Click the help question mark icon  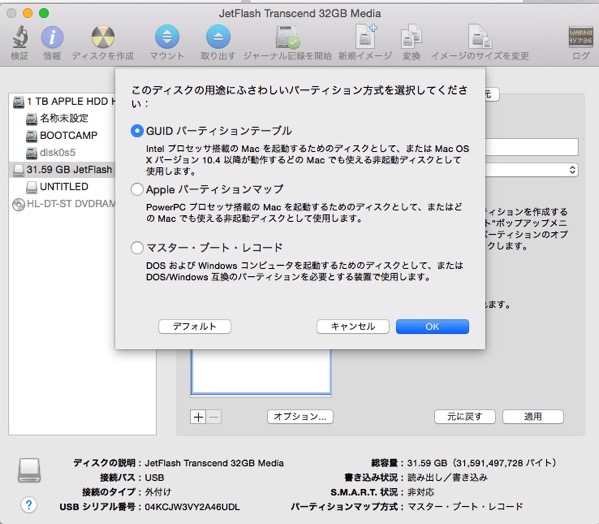[x=29, y=505]
